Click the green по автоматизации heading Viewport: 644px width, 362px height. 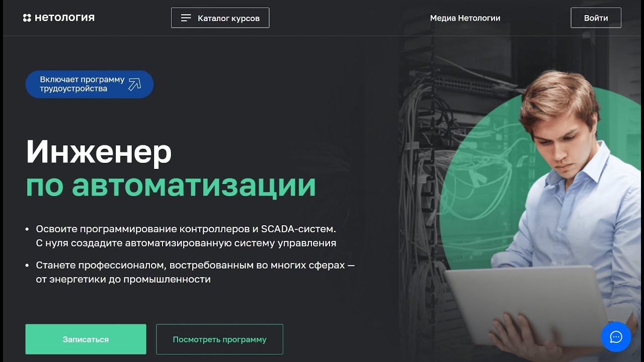pyautogui.click(x=171, y=186)
